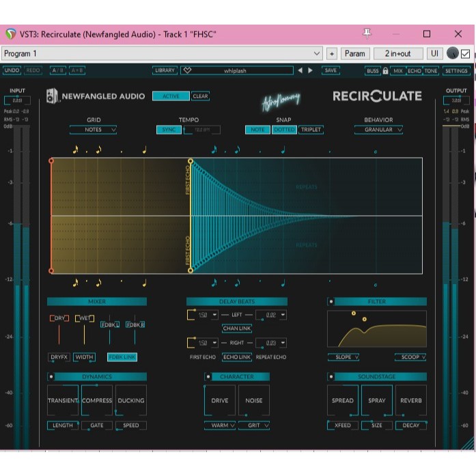Open the preset LIBRARY
Screen dimensions: 476x476
[x=165, y=70]
